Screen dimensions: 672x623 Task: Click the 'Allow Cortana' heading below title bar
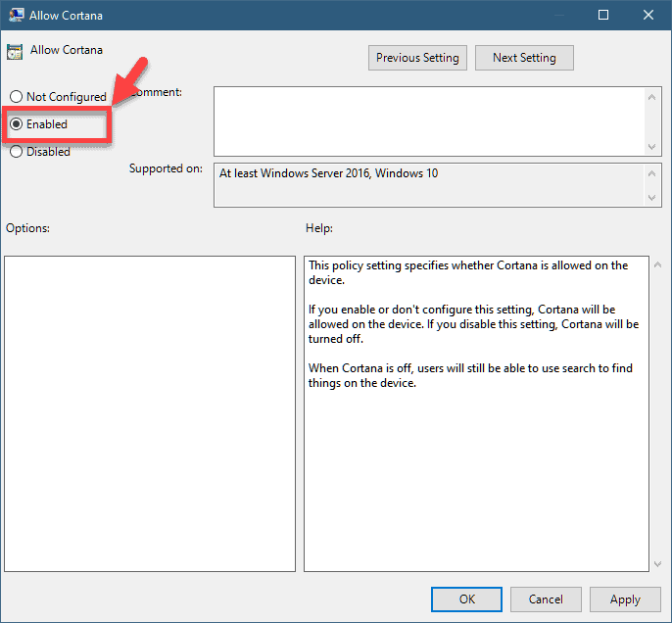[x=67, y=50]
